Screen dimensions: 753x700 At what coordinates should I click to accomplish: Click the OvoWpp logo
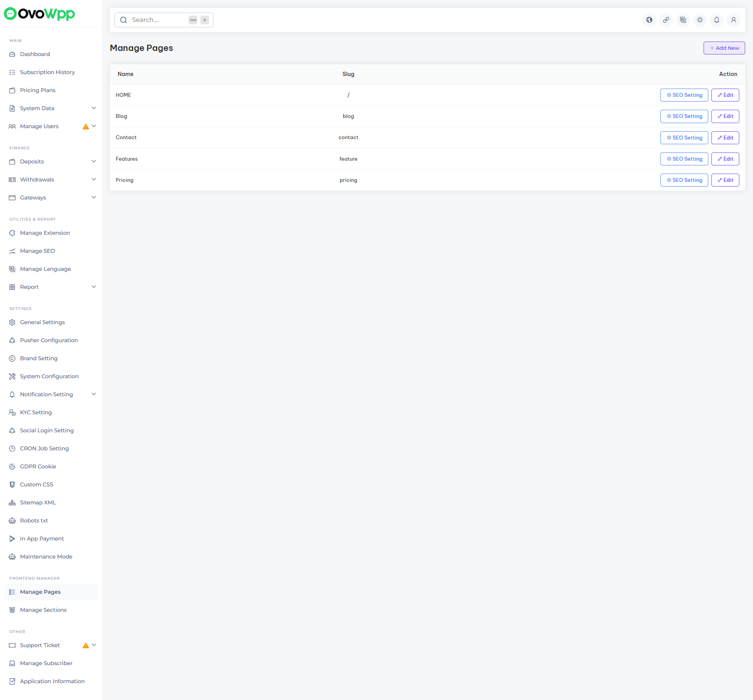[x=39, y=14]
